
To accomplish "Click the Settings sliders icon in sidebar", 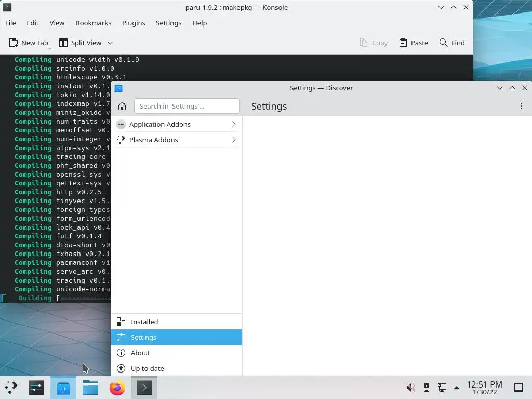I will coord(121,337).
